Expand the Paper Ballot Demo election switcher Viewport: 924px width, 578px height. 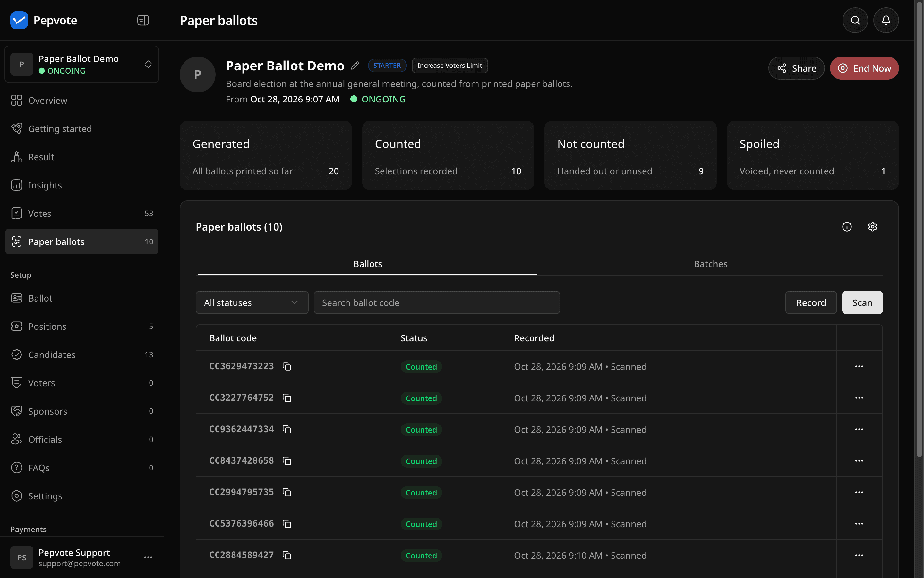click(x=82, y=64)
